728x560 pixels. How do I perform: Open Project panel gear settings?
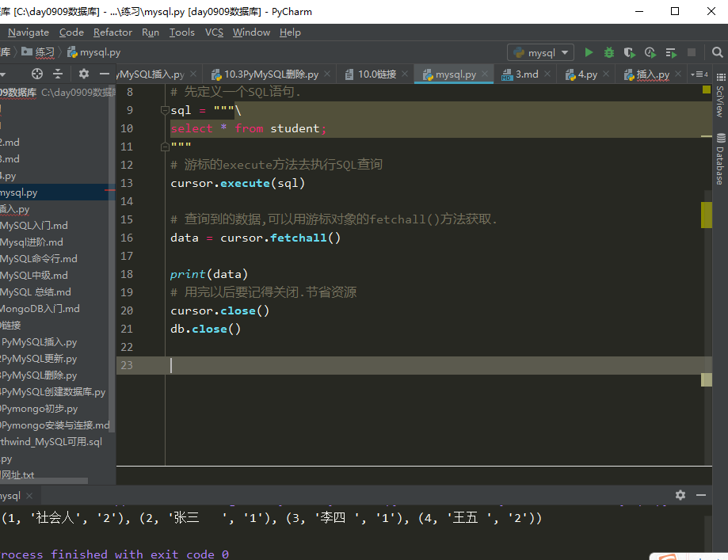84,74
